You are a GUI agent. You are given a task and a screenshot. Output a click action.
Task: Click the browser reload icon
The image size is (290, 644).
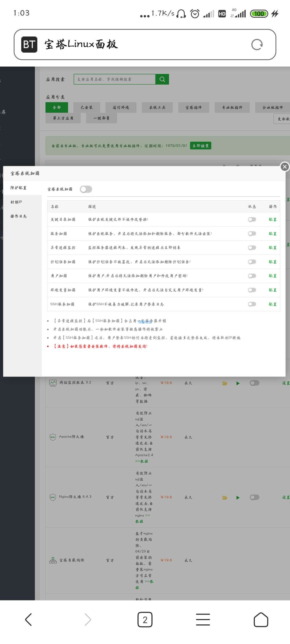[257, 45]
